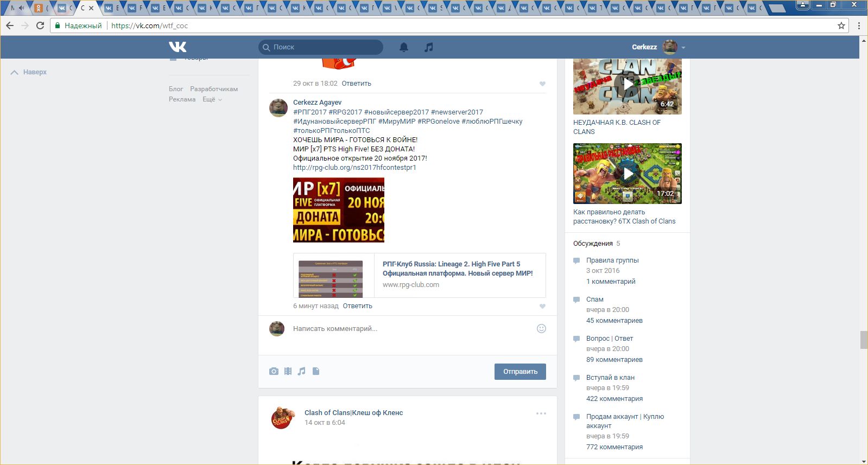Play the 17:02 расстановка video
Screen dimensions: 868x465
pos(628,174)
